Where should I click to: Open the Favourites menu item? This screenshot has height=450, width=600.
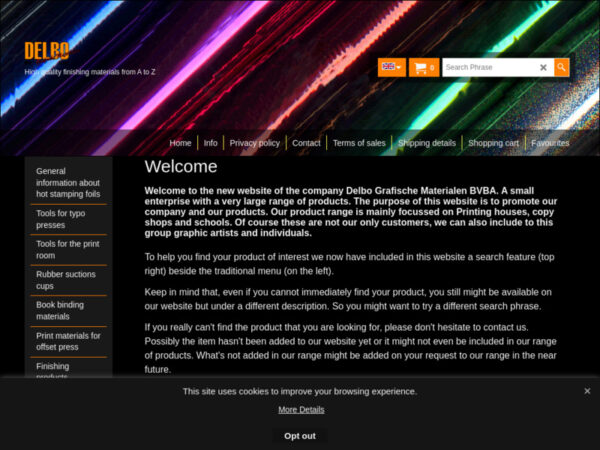coord(550,143)
